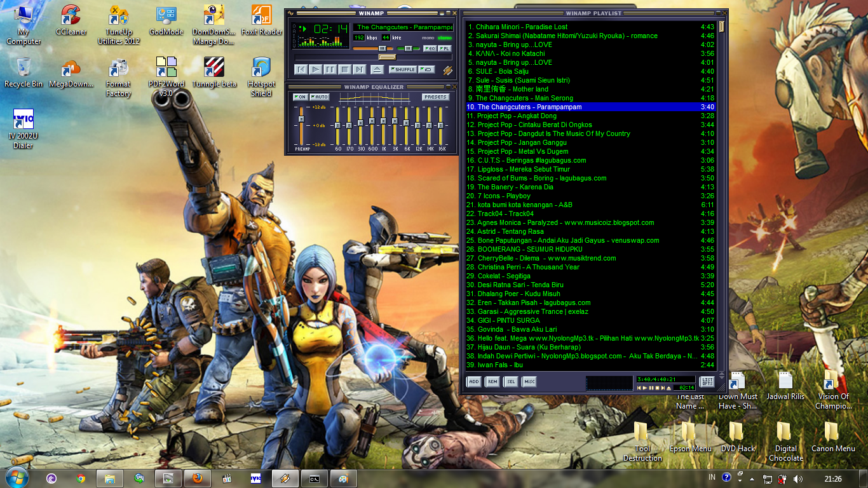The height and width of the screenshot is (488, 868).
Task: Open MegaDownloader desktop icon
Action: [71, 72]
